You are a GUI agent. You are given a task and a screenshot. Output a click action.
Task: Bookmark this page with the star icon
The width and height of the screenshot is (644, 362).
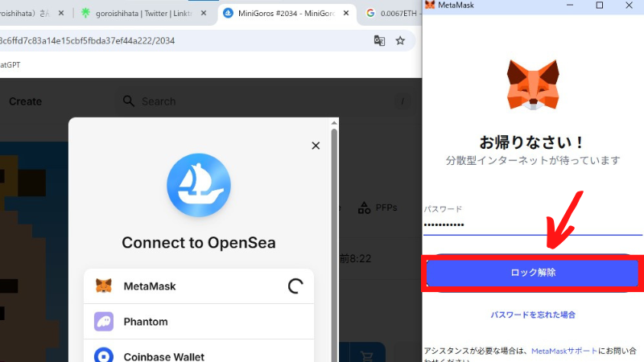coord(400,41)
